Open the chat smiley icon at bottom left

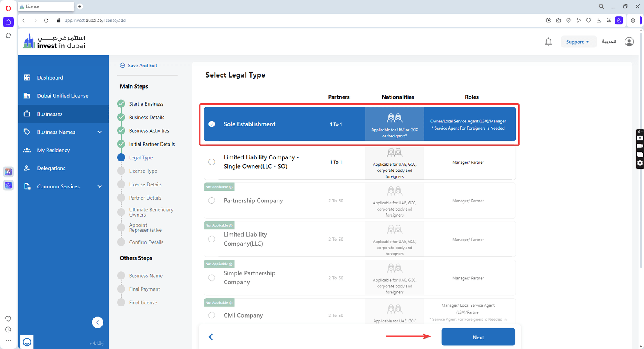(x=27, y=342)
